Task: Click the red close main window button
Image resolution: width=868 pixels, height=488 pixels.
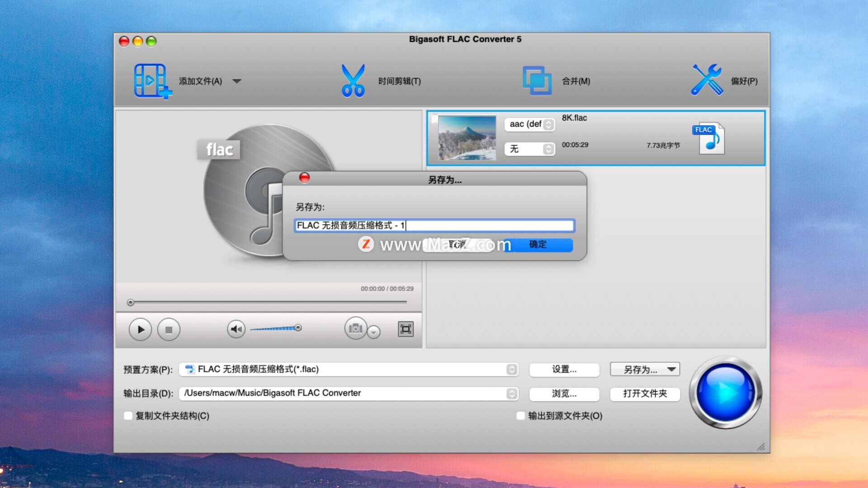Action: tap(124, 42)
